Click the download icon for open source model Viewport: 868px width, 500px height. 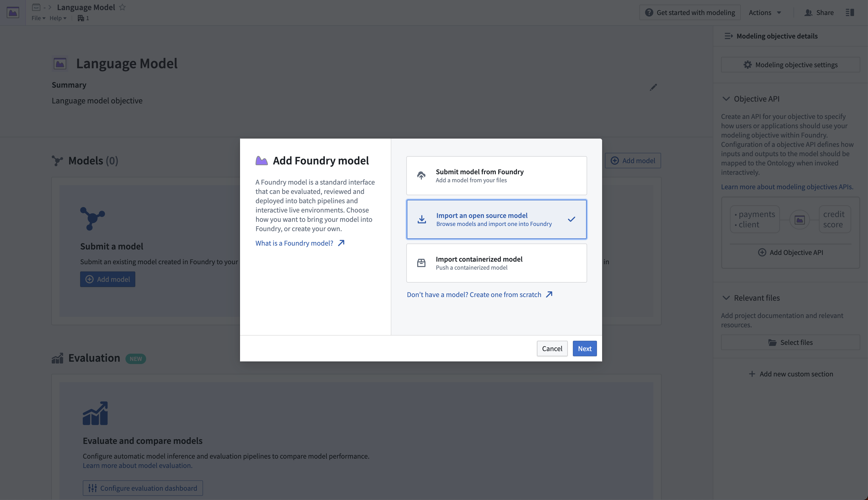tap(422, 219)
